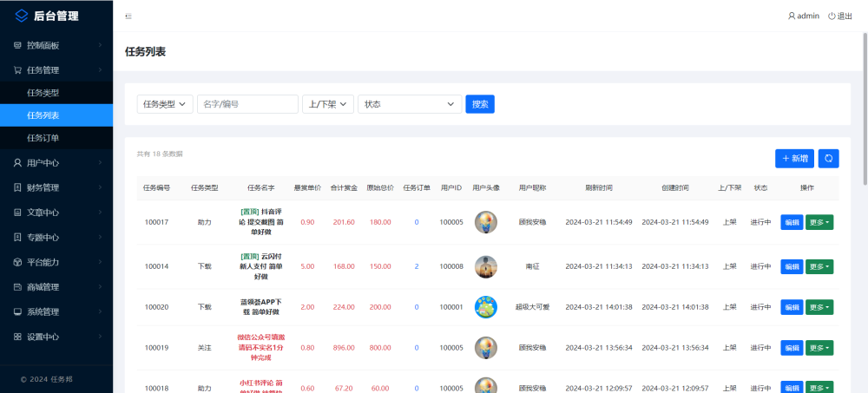The width and height of the screenshot is (868, 393).
Task: Click the 名字/编号 search input field
Action: tap(247, 104)
